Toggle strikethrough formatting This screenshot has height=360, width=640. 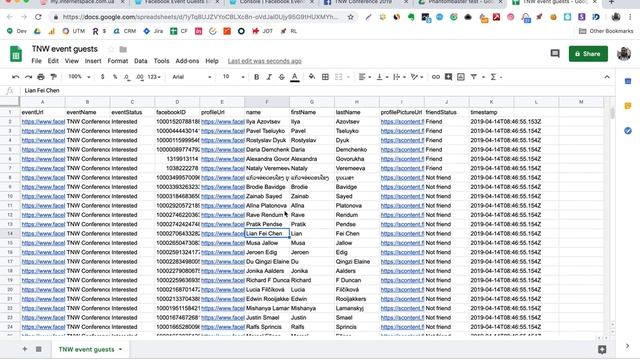pos(282,77)
